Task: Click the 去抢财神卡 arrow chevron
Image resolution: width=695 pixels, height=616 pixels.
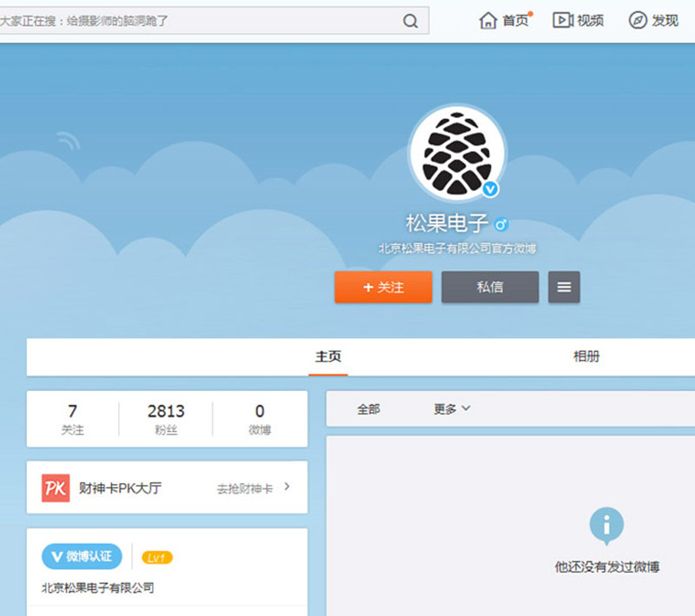Action: click(288, 487)
